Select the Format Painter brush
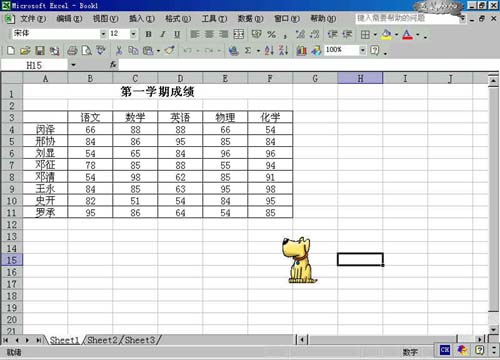 170,50
